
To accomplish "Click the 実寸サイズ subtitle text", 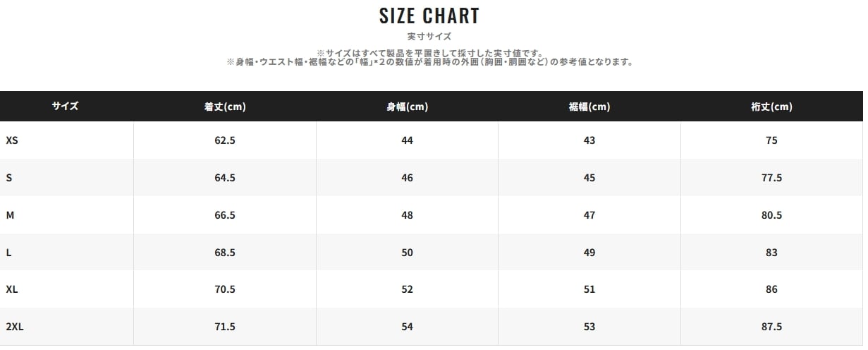I will 429,36.
